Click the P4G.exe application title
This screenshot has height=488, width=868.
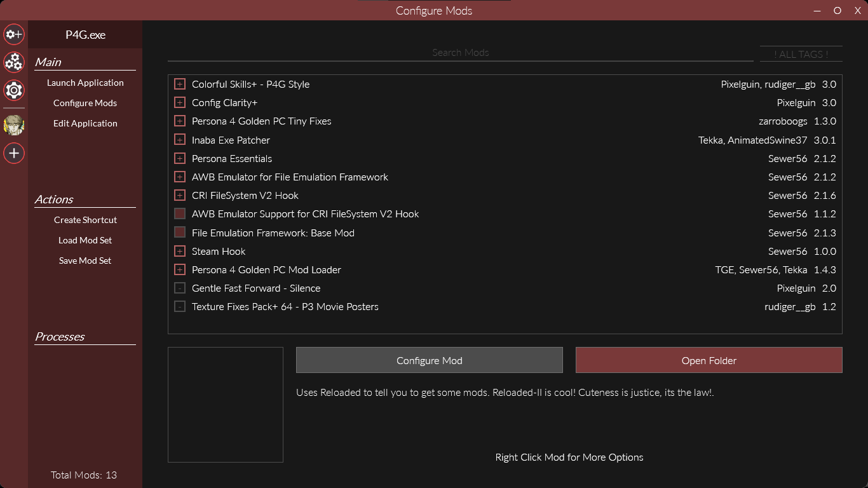pos(85,35)
